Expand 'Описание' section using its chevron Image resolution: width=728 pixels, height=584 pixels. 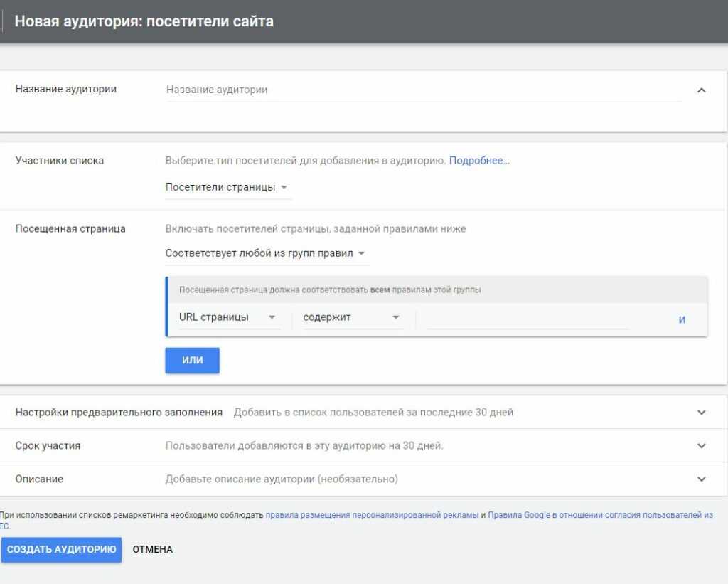coord(701,479)
